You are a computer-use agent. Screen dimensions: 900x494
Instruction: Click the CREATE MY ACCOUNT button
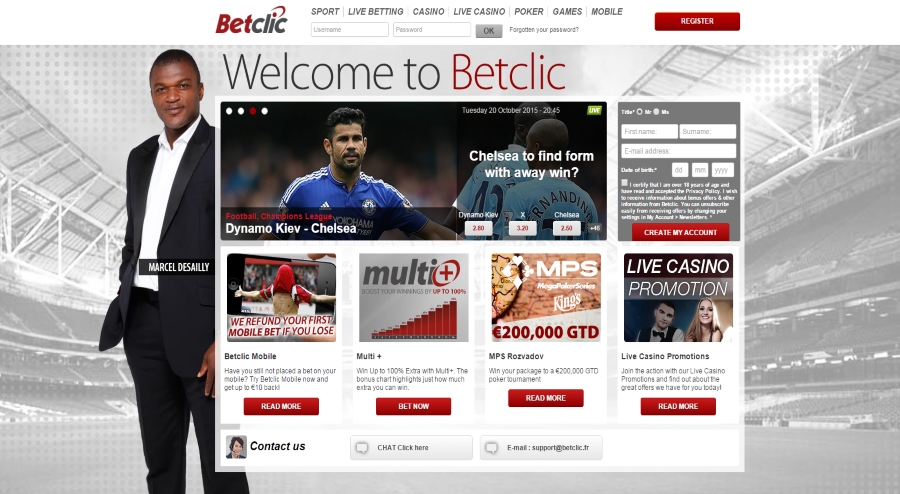pos(681,232)
